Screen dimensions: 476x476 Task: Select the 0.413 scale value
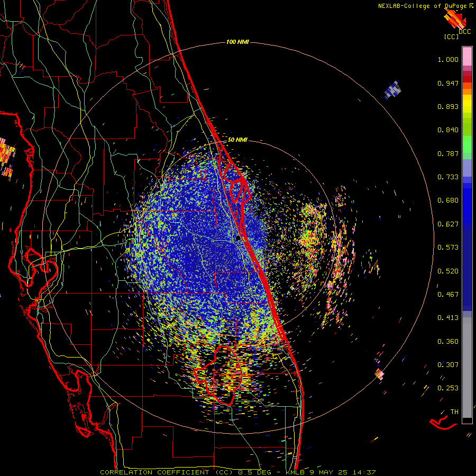tap(448, 318)
